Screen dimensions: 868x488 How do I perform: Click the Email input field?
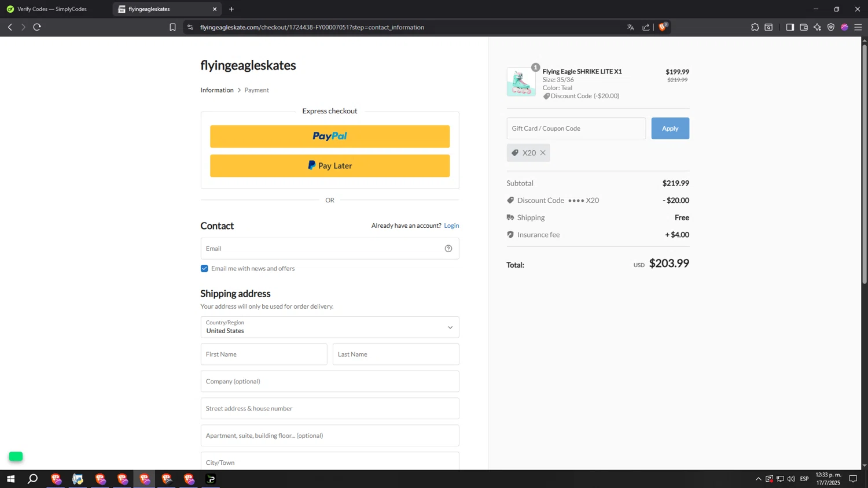coord(330,249)
